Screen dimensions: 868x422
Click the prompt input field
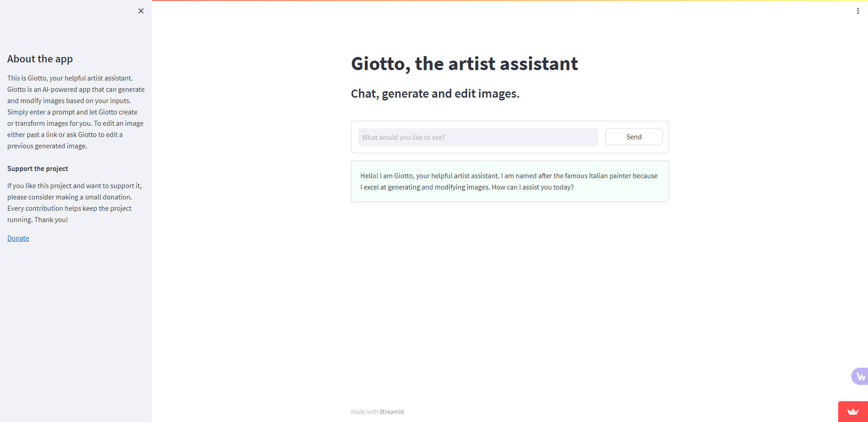click(477, 137)
